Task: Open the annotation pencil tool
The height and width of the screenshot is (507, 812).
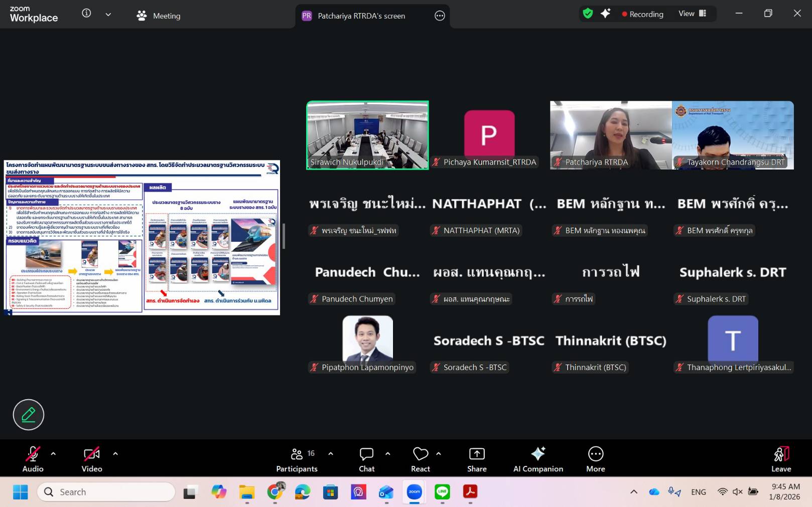Action: tap(29, 415)
